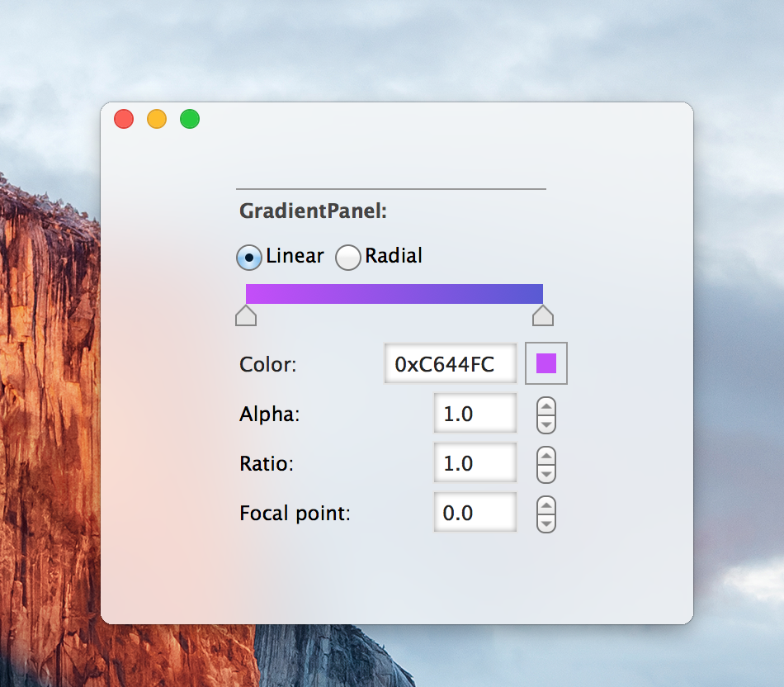Image resolution: width=784 pixels, height=687 pixels.
Task: Select the Linear gradient radio button
Action: [x=249, y=258]
